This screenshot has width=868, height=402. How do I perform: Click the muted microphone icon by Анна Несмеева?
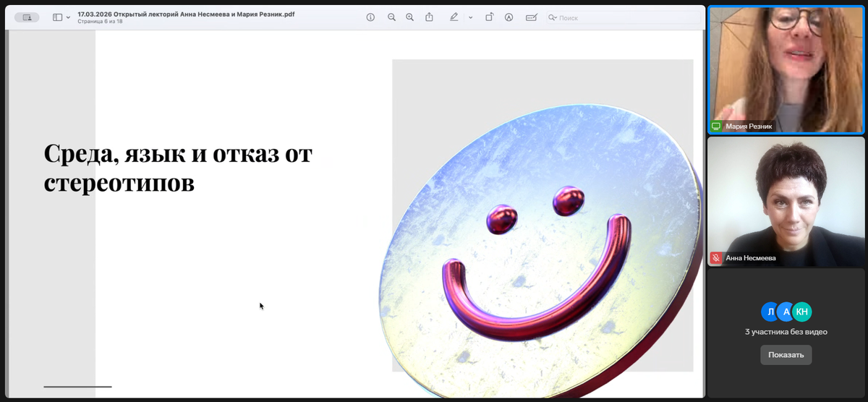coord(717,257)
